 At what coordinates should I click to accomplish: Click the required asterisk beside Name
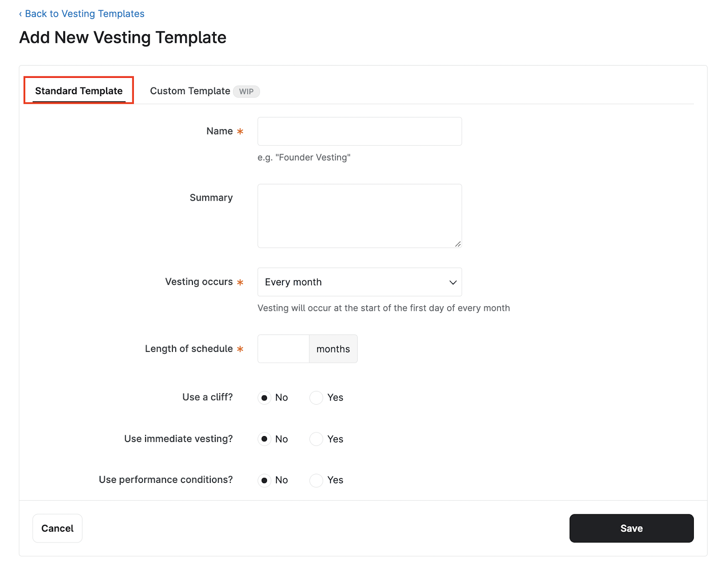point(240,132)
